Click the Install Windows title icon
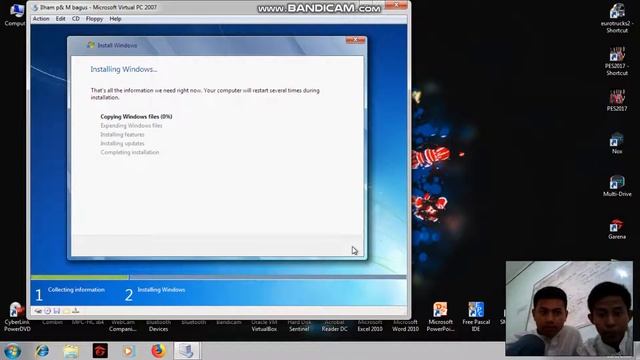640x360 pixels. pyautogui.click(x=91, y=45)
